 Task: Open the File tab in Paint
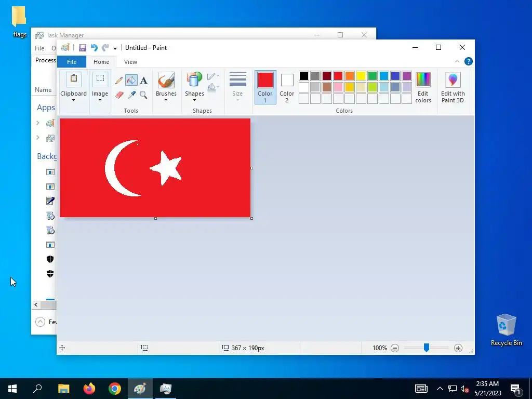[72, 62]
